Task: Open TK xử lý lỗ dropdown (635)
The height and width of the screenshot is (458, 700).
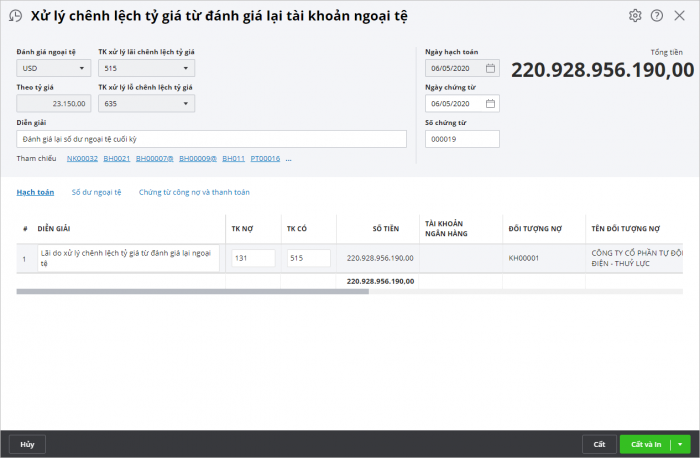Action: coord(186,103)
